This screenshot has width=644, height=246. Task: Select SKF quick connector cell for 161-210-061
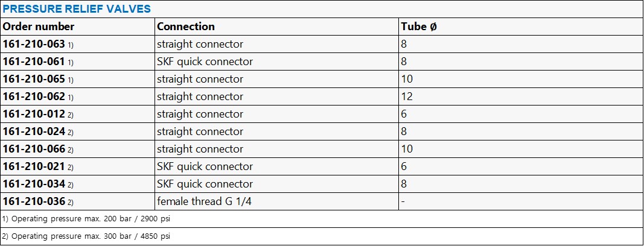click(x=205, y=61)
